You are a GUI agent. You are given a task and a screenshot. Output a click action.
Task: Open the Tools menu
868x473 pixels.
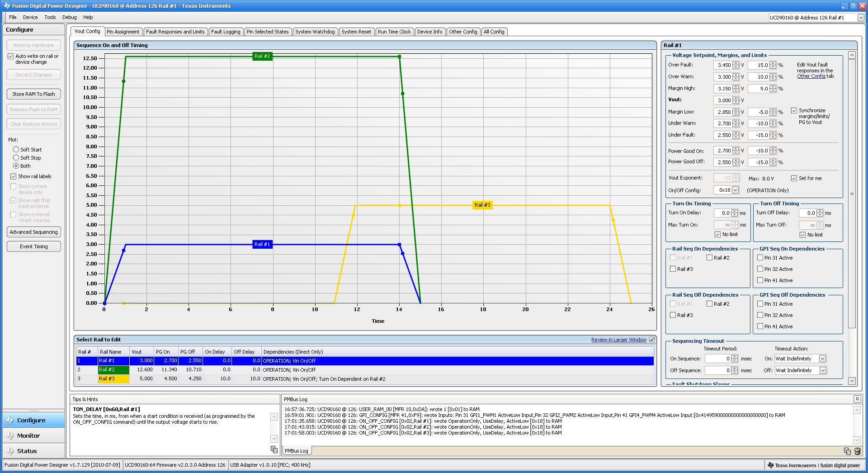pyautogui.click(x=50, y=17)
